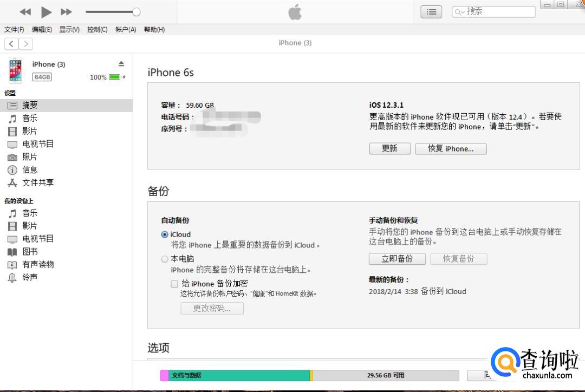Click the rewind playback button

pos(25,12)
